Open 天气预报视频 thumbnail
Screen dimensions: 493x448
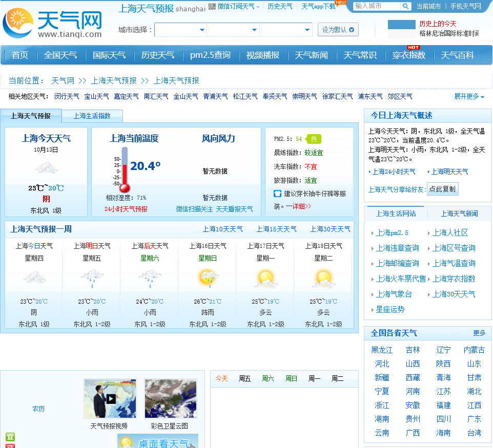(110, 398)
